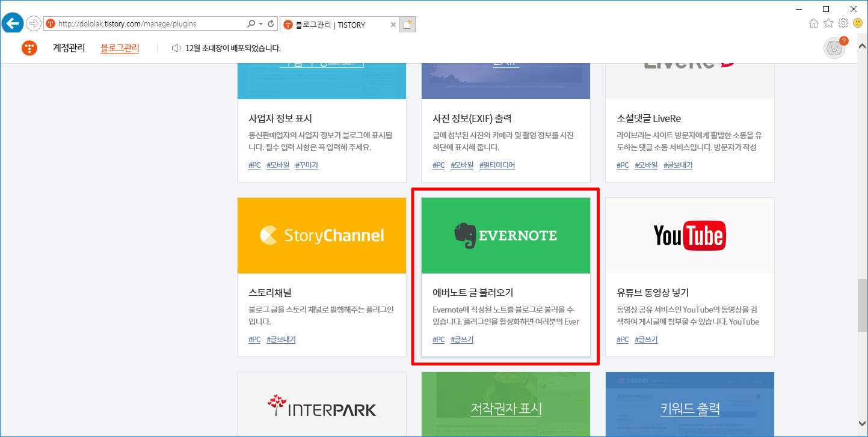Close the 블로그관리 TISTORY tab
Image resolution: width=868 pixels, height=437 pixels.
[393, 25]
